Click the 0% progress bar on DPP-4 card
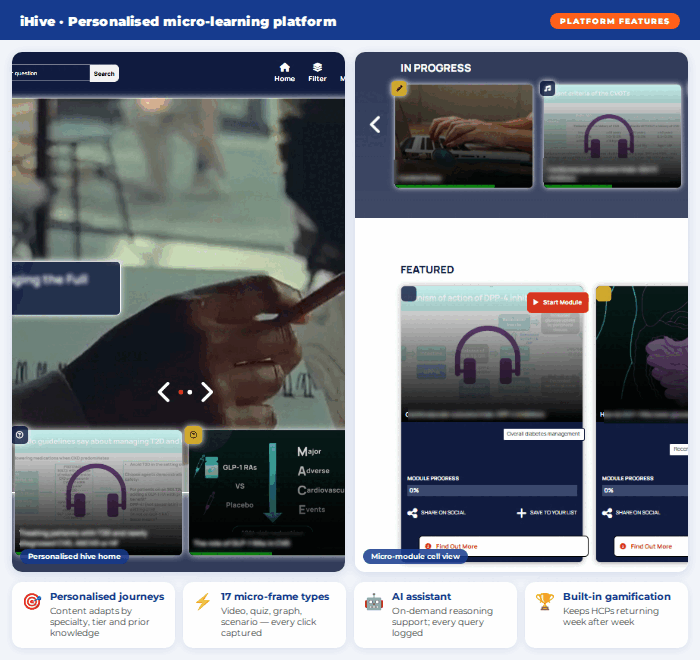Screen dimensions: 700x660 492,490
